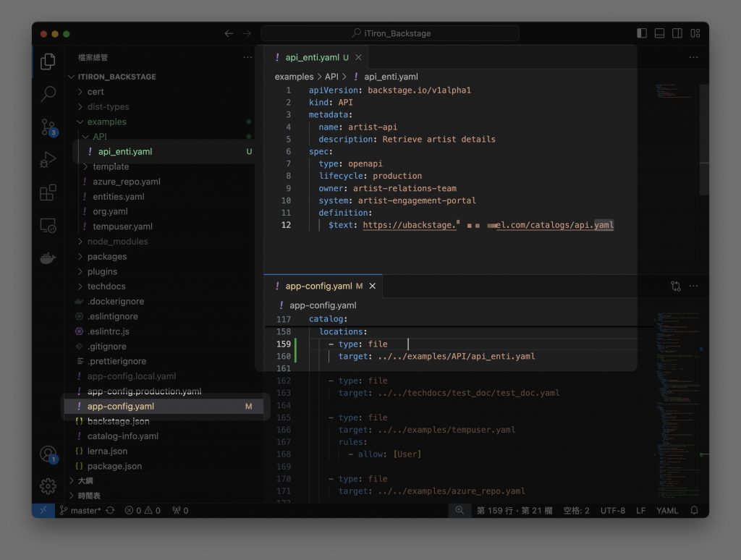Open the Remote Explorer view

click(x=48, y=226)
